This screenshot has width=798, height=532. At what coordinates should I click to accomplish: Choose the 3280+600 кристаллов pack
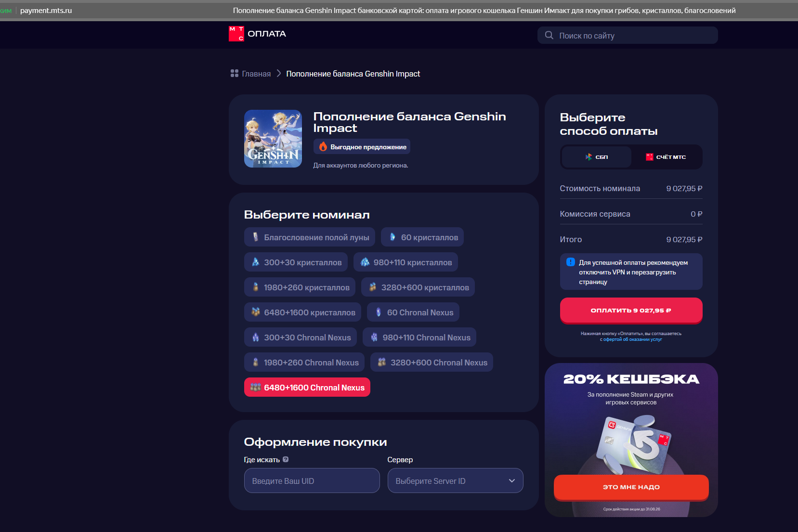pyautogui.click(x=418, y=287)
